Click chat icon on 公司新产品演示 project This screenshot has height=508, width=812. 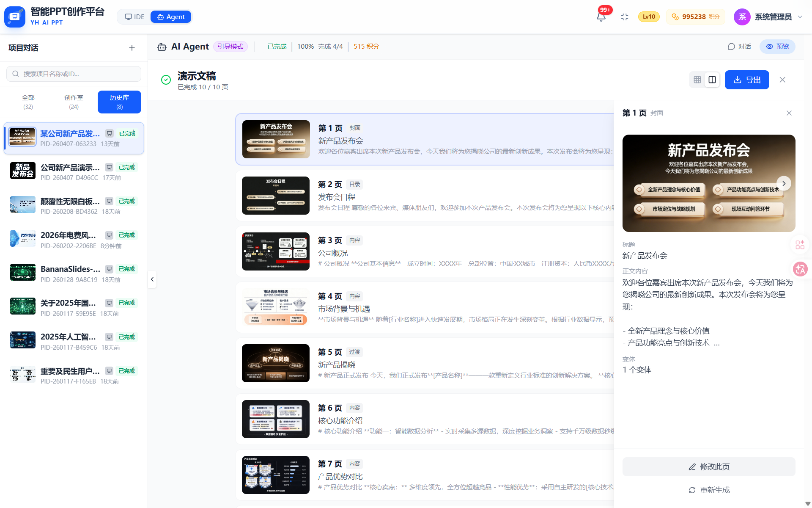point(109,167)
